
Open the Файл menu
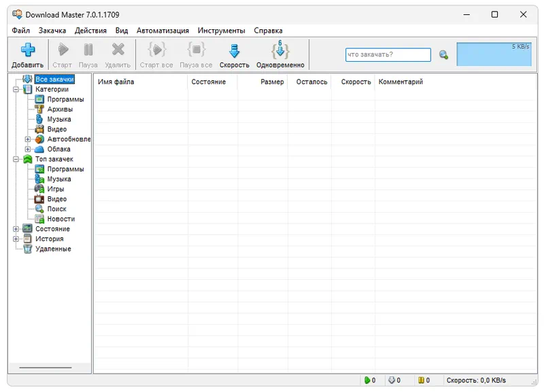click(21, 31)
